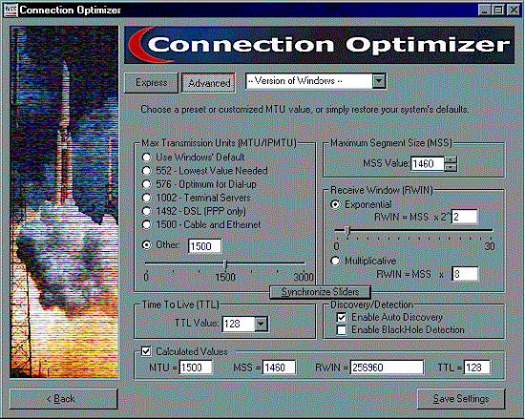
Task: Switch to the Express tab
Action: click(x=152, y=83)
